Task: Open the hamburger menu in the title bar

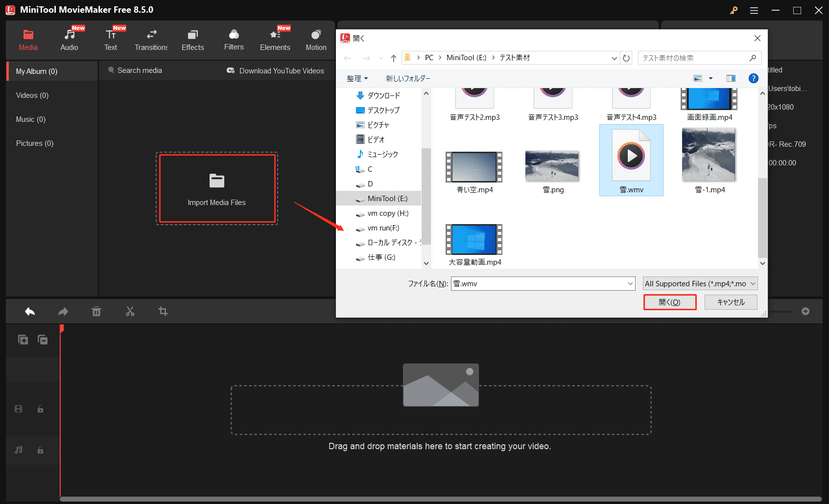Action: point(754,10)
